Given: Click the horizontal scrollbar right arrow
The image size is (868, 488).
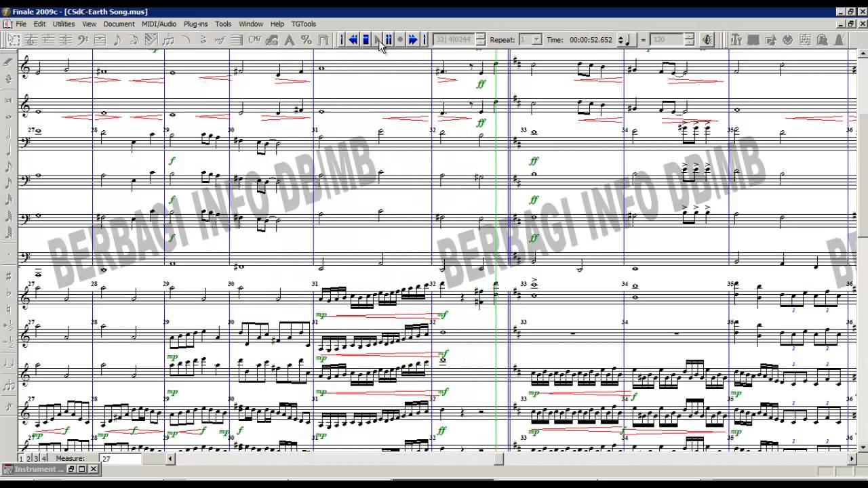Looking at the screenshot, I should pyautogui.click(x=852, y=459).
